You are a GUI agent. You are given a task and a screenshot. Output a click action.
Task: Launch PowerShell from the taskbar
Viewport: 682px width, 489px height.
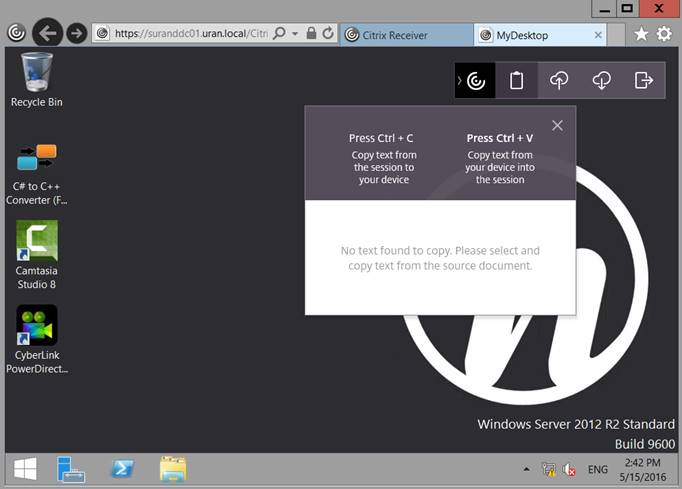(x=122, y=469)
